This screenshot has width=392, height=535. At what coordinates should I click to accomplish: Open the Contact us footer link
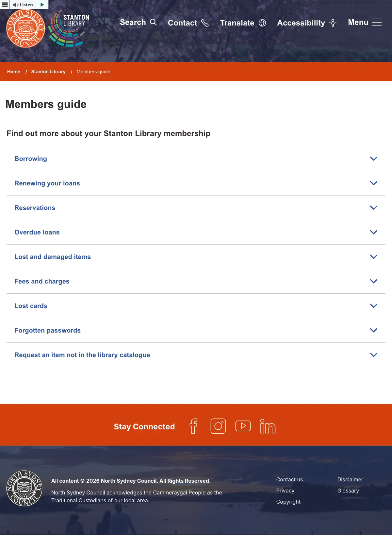(289, 479)
